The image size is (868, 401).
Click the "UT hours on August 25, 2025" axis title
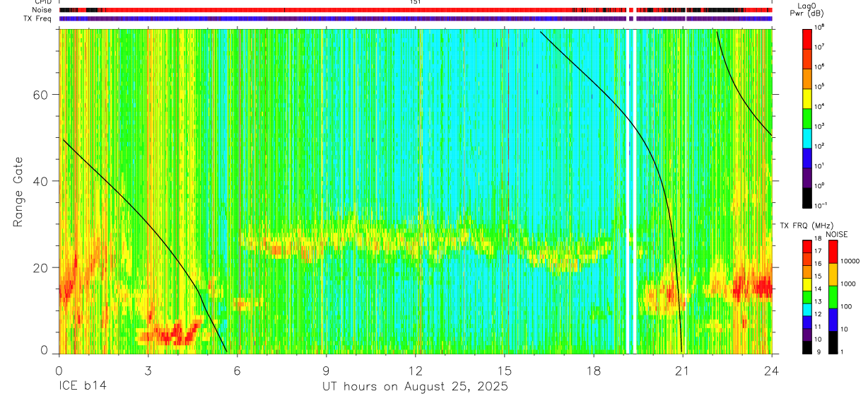416,387
